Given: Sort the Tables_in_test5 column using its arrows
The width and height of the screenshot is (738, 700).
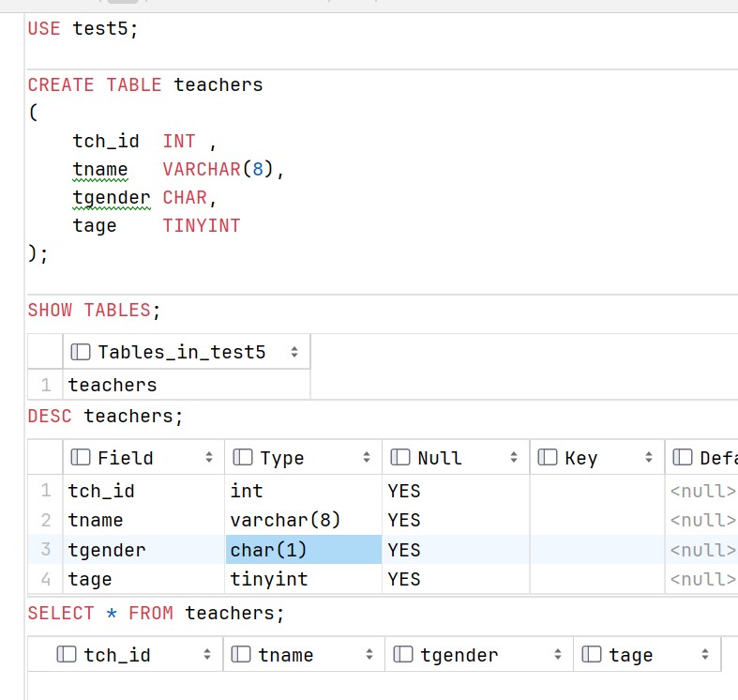Looking at the screenshot, I should (294, 352).
